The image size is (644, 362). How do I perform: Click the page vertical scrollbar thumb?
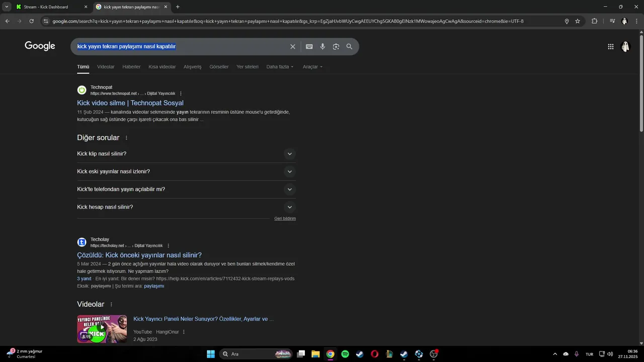[641, 83]
